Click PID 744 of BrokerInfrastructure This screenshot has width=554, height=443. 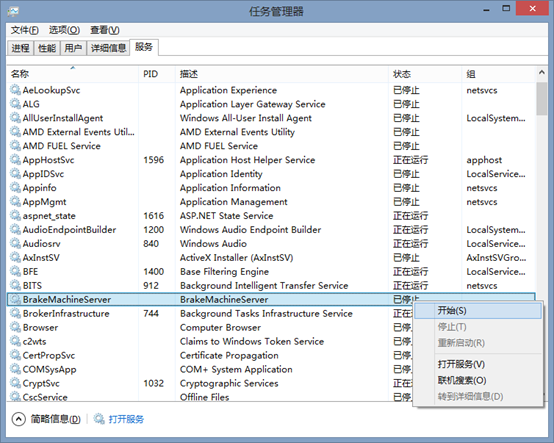[151, 313]
